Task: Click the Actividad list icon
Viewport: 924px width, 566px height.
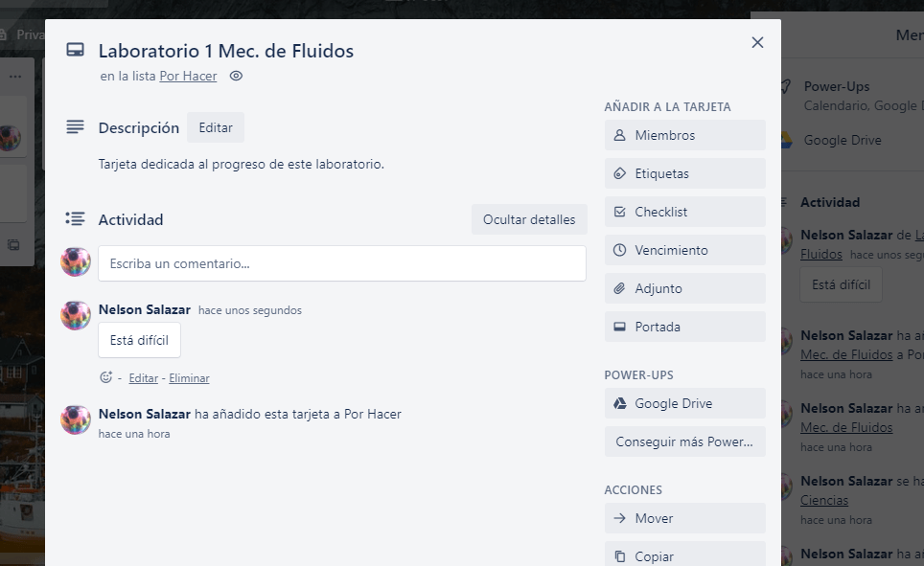Action: (x=75, y=219)
